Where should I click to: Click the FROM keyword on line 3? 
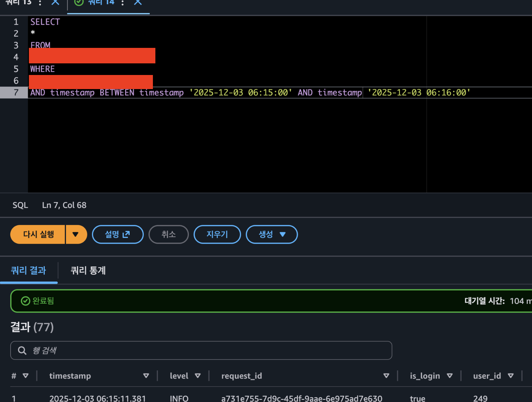tap(41, 45)
